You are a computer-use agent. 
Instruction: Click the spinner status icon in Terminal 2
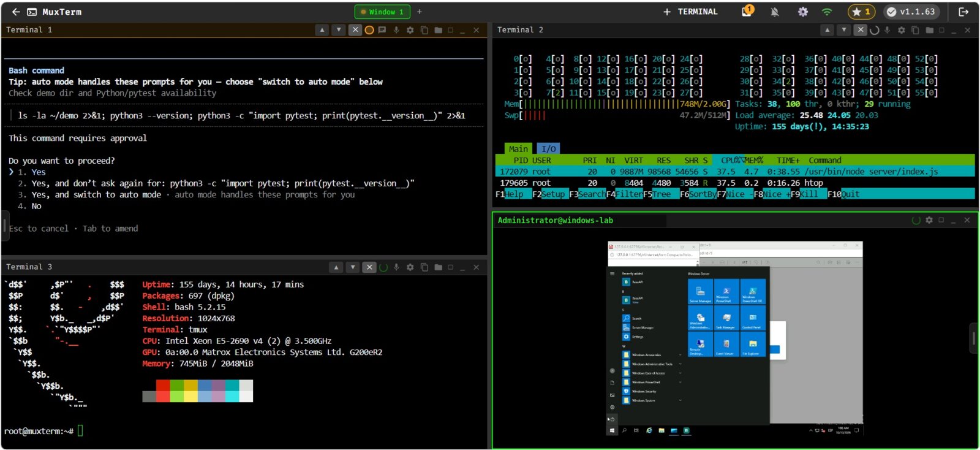coord(874,30)
